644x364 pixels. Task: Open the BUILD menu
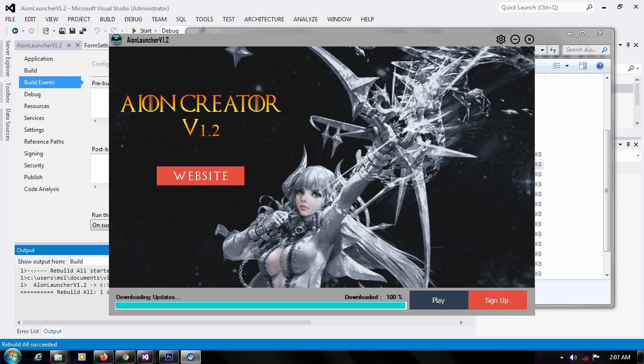pos(107,19)
